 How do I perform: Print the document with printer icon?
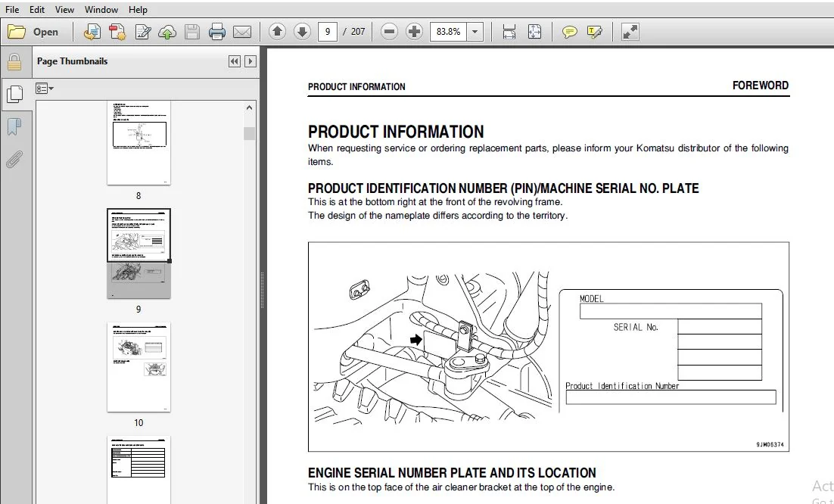point(217,32)
